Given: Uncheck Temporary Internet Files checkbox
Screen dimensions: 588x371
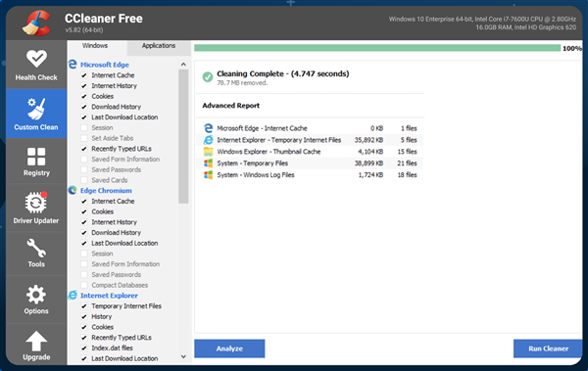Looking at the screenshot, I should pyautogui.click(x=84, y=306).
